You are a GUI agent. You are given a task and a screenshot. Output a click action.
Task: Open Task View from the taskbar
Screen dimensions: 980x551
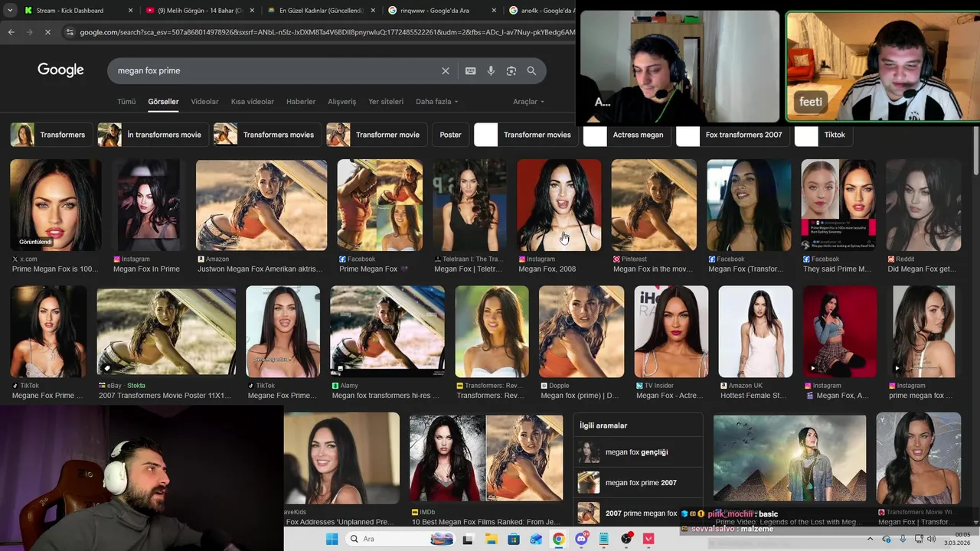(468, 539)
